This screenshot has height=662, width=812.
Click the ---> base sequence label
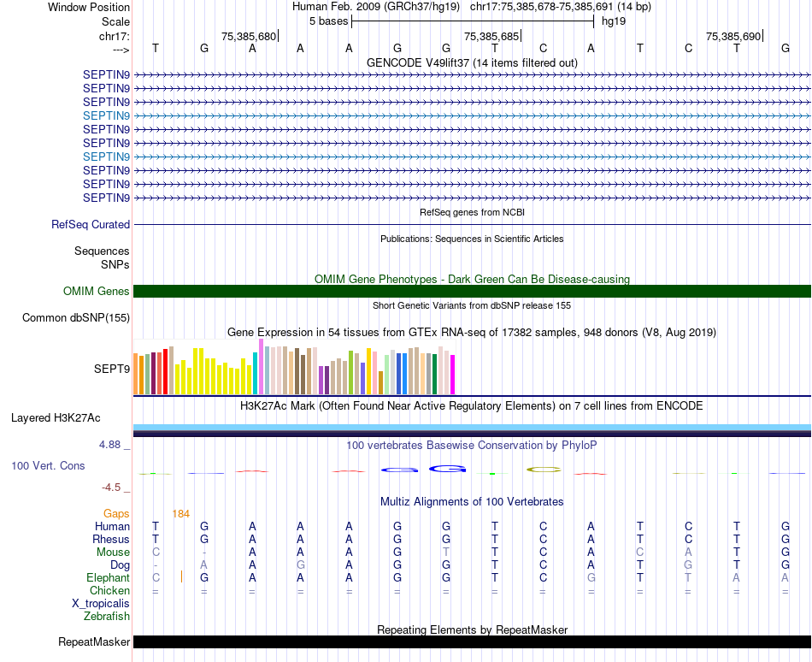point(121,50)
